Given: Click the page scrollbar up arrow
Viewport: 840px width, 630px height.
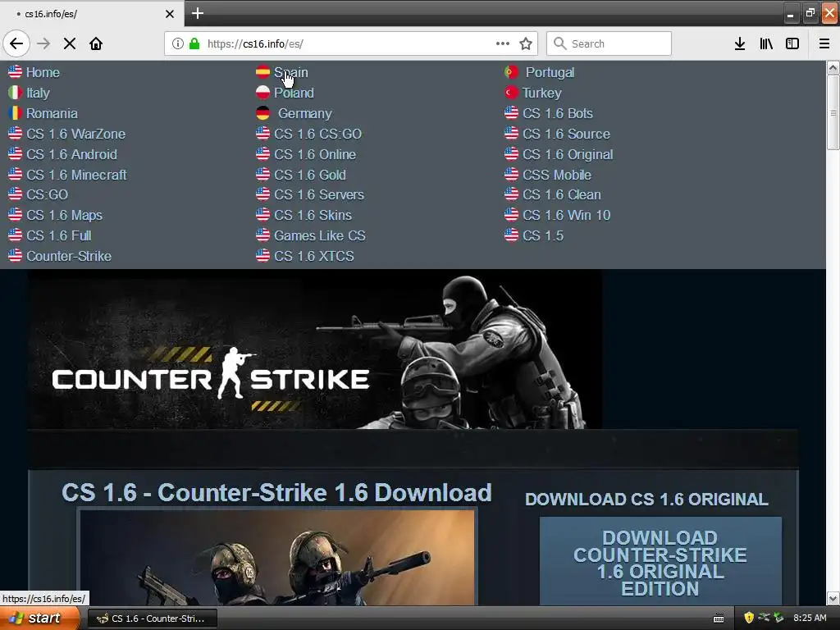Looking at the screenshot, I should click(x=833, y=67).
